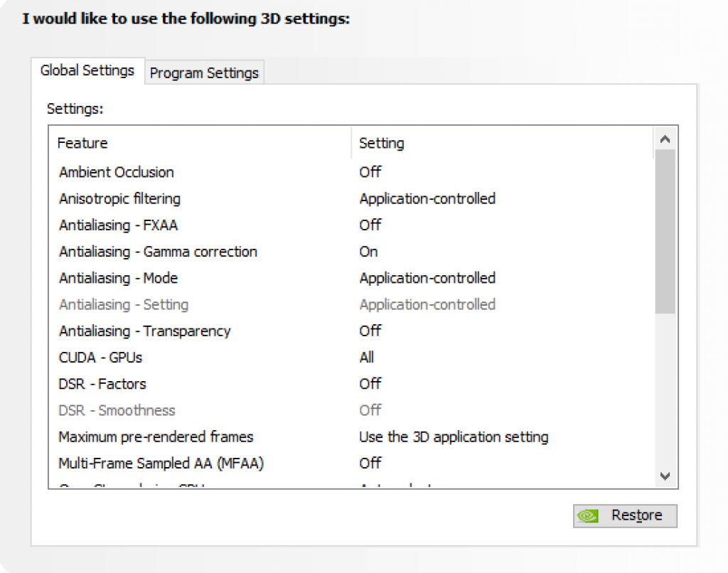Select the Antialiasing - Transparency feature
728x573 pixels.
(144, 331)
